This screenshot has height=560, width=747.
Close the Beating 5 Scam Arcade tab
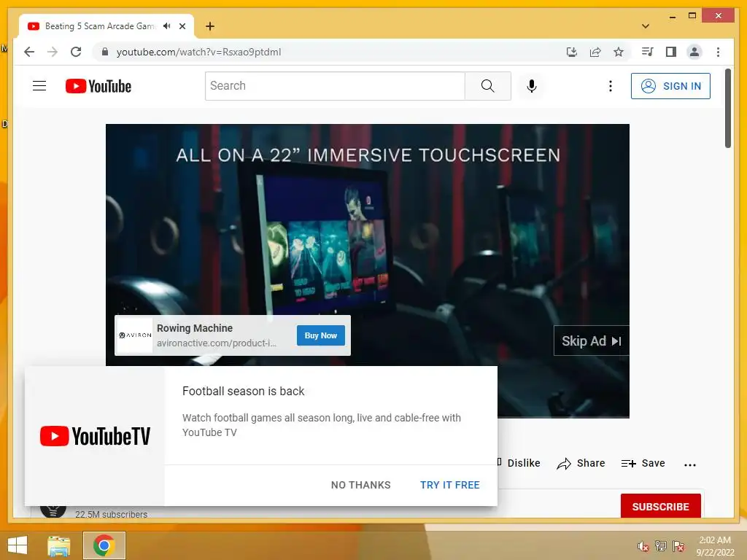click(182, 26)
